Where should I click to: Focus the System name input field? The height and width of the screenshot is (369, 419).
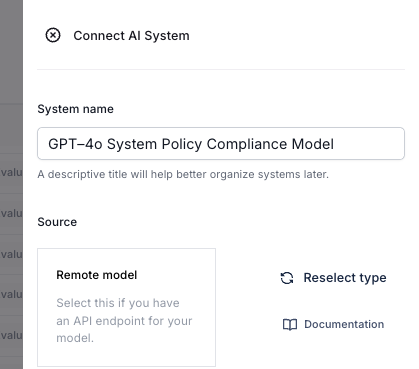pos(221,144)
